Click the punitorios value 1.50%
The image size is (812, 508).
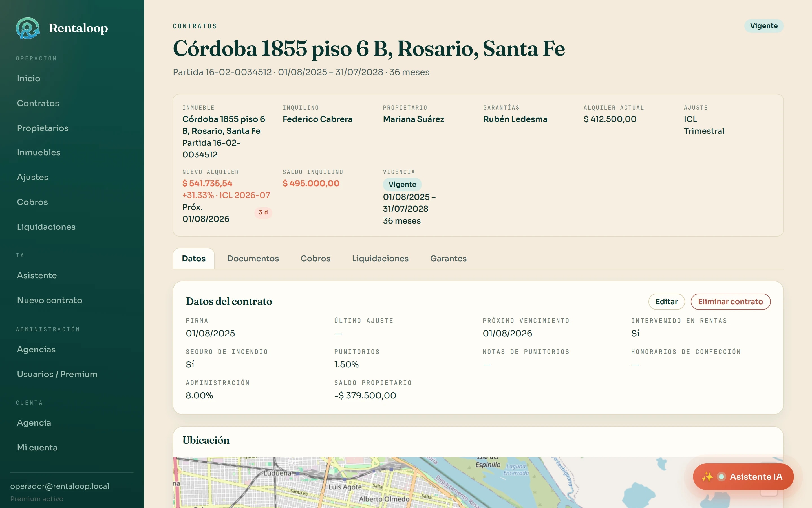click(x=346, y=365)
